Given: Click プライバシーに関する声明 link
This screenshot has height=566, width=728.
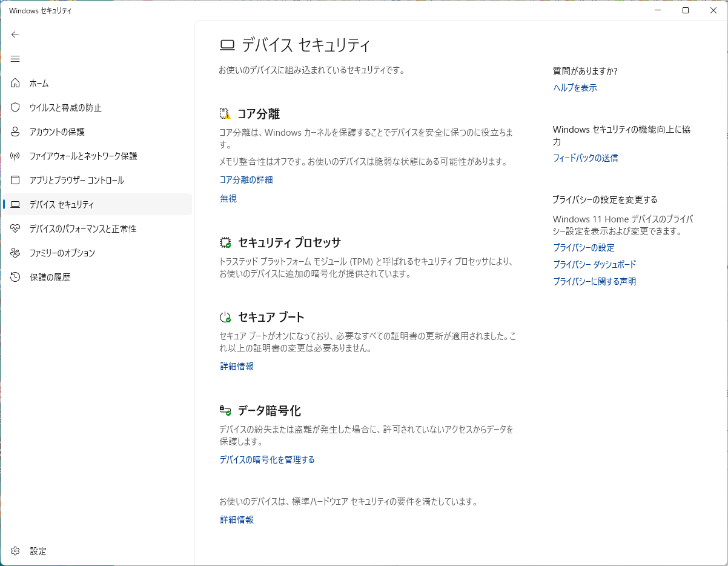Looking at the screenshot, I should 595,281.
